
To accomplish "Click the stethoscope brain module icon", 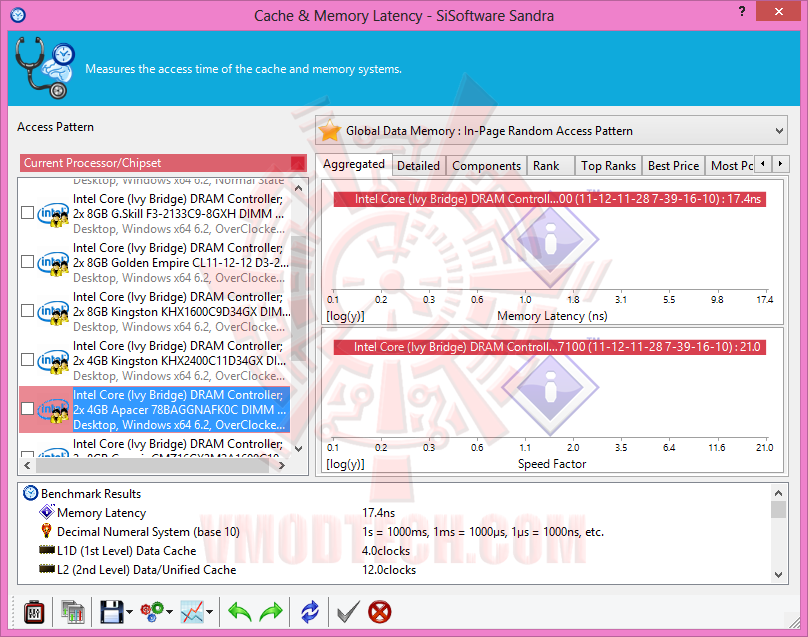I will tap(45, 68).
